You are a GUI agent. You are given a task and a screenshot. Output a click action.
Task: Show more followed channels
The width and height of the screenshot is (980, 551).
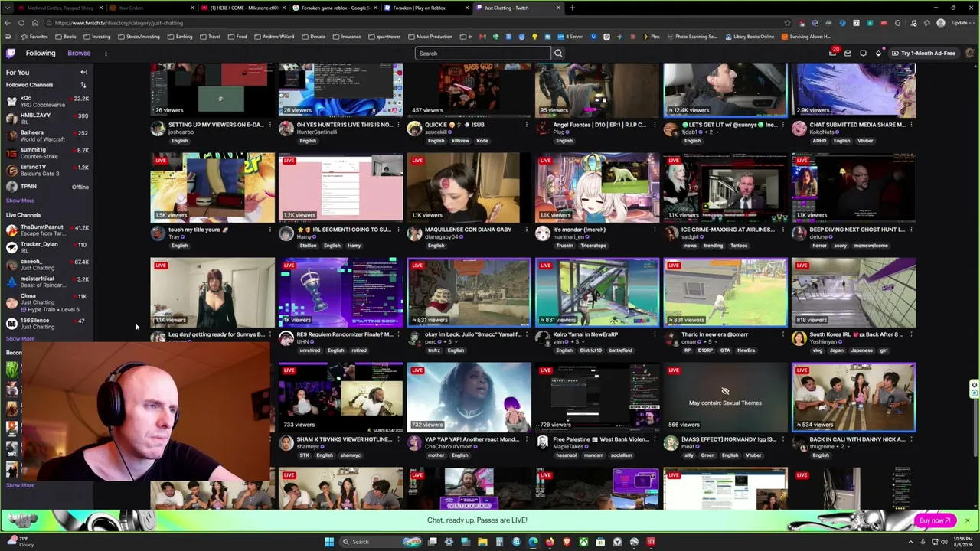pyautogui.click(x=21, y=201)
